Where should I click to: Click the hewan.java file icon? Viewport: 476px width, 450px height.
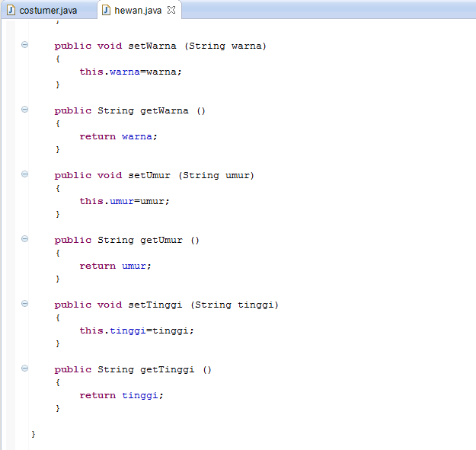[x=106, y=11]
